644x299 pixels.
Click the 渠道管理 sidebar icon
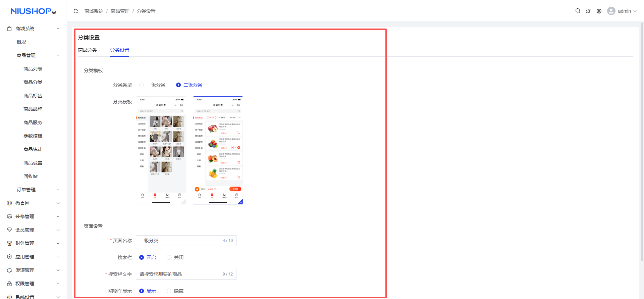click(9, 270)
